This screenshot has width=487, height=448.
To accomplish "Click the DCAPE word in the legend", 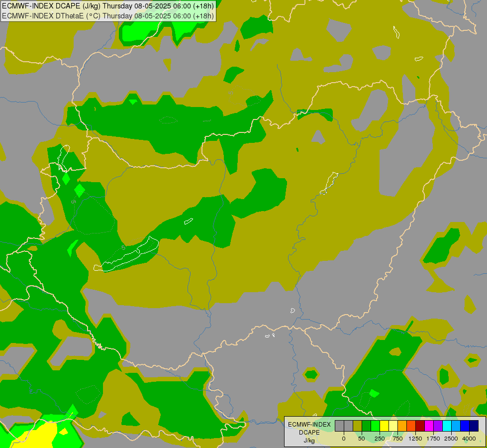I will point(309,433).
